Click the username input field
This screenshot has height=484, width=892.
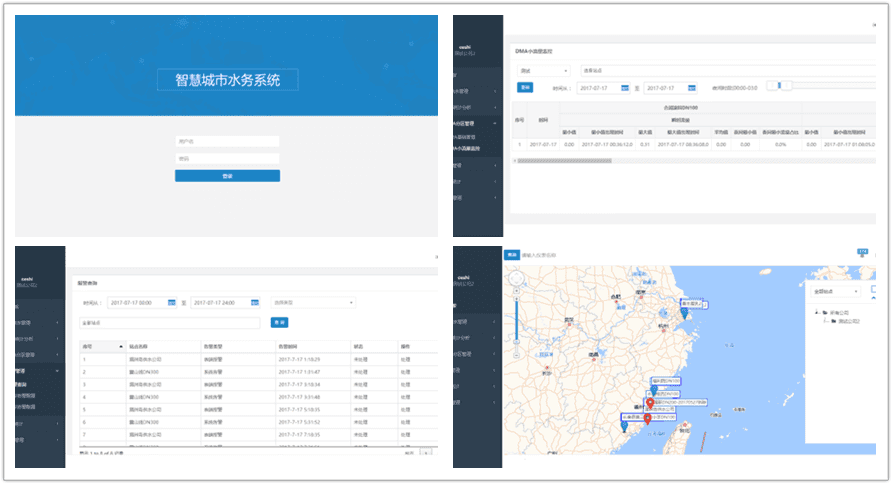227,141
